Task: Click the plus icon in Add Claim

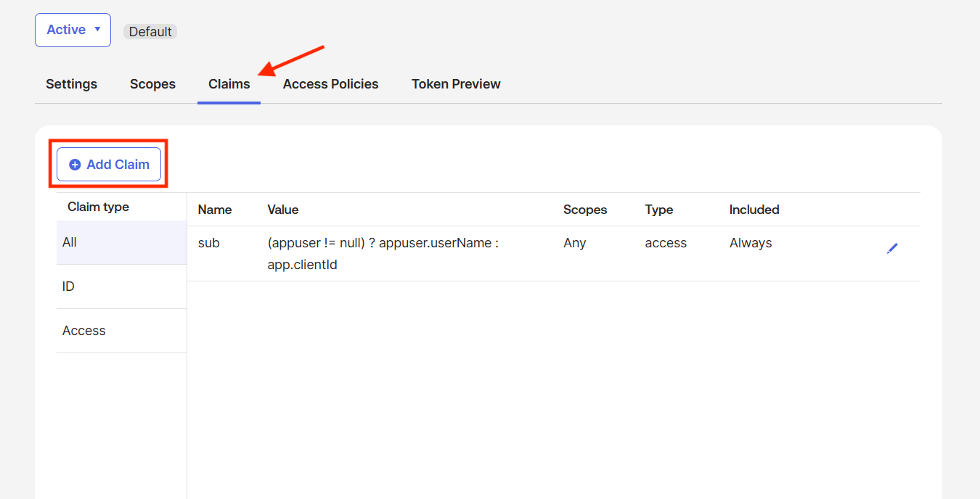Action: (x=75, y=165)
